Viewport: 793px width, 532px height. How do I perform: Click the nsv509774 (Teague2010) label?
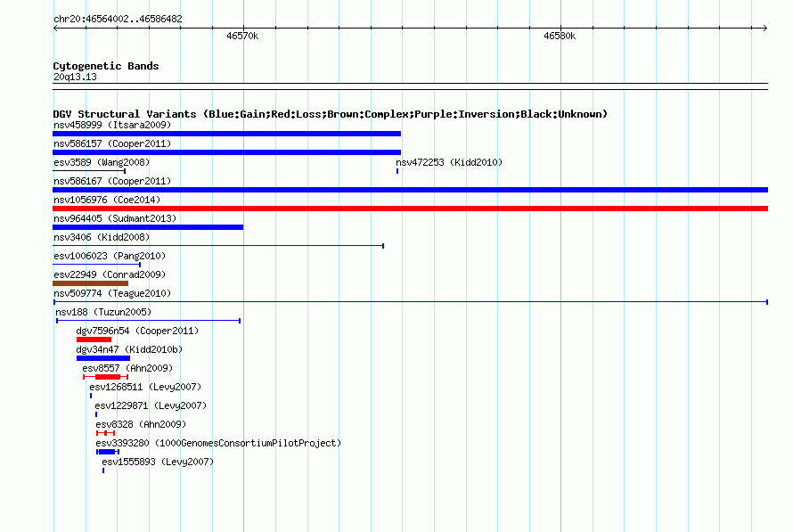click(x=112, y=293)
